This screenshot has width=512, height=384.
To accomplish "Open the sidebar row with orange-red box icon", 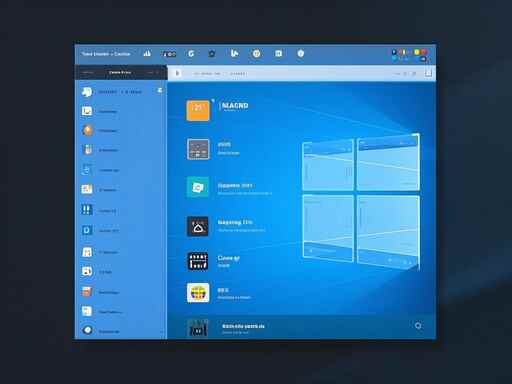I will click(121, 292).
